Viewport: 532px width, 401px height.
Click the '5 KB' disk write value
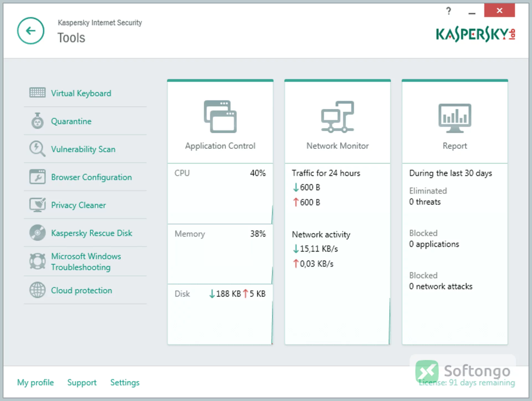coord(258,294)
